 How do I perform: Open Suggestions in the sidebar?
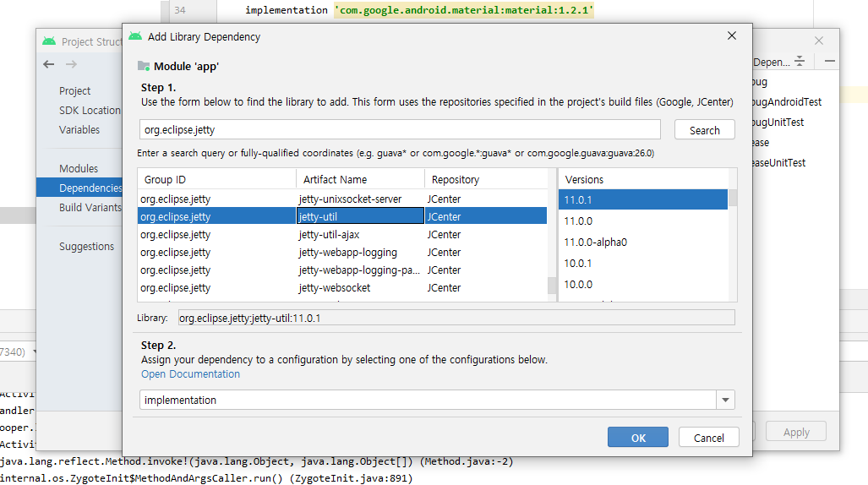[86, 247]
